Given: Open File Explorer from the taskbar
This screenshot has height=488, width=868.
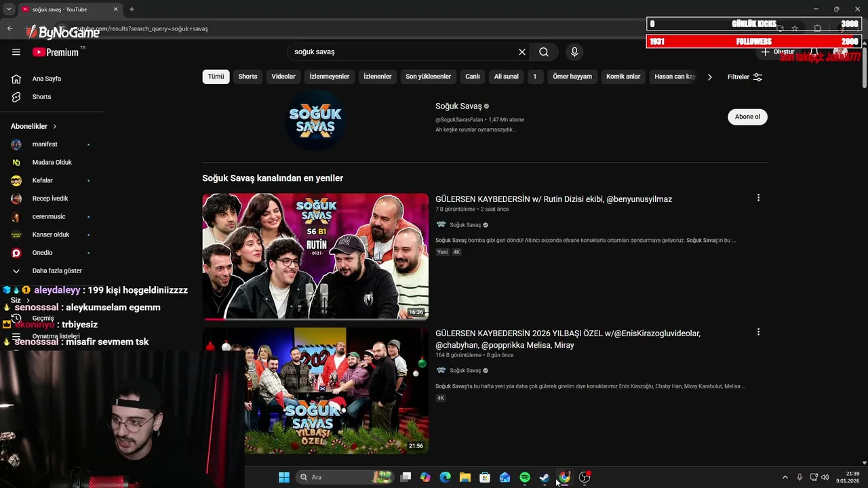Looking at the screenshot, I should [x=465, y=477].
